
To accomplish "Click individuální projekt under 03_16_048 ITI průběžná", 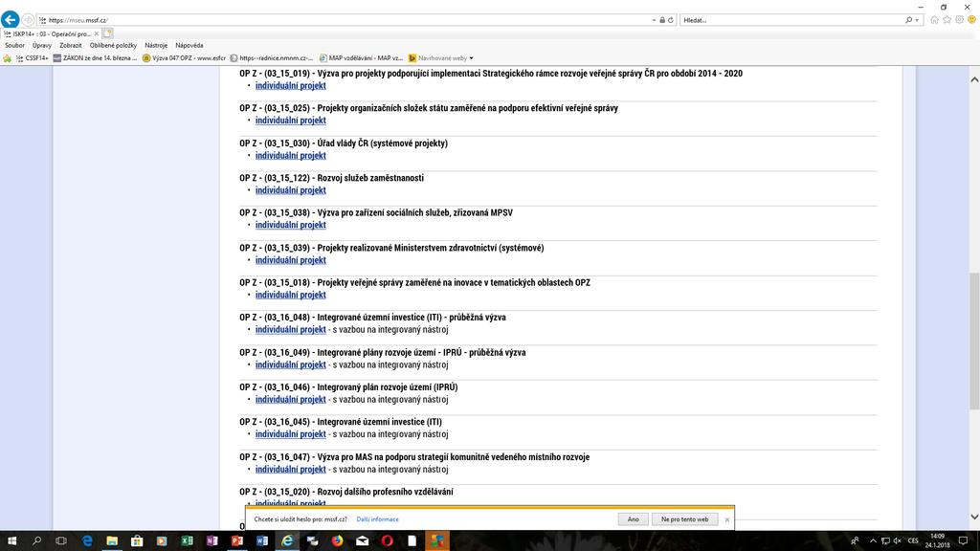I will pos(291,330).
